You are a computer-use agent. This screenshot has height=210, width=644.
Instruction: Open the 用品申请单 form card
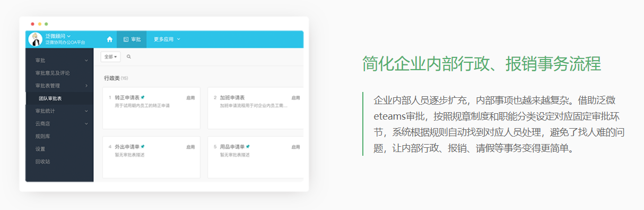pyautogui.click(x=256, y=157)
